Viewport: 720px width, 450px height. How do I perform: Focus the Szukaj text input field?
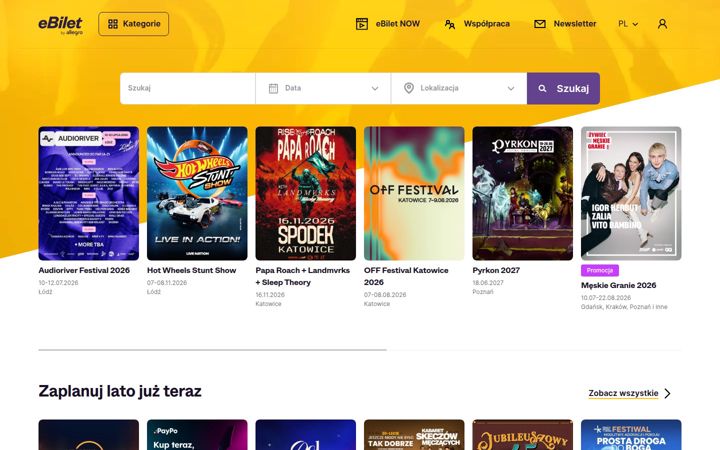click(187, 88)
